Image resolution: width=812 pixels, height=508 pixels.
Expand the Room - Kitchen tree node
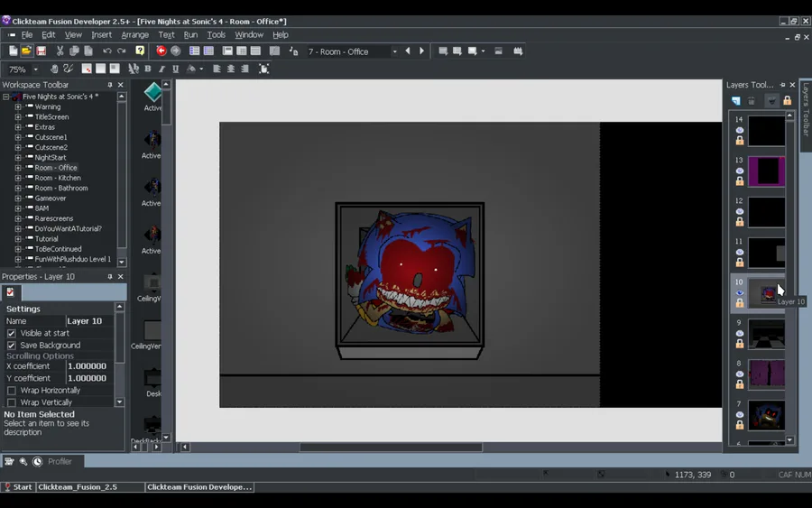[18, 178]
